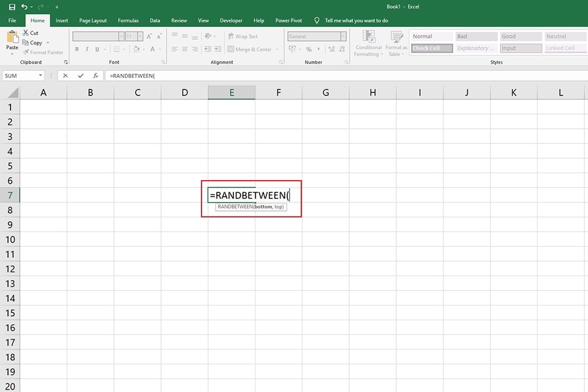Apply the Good cell style
588x392 pixels.
click(x=521, y=36)
